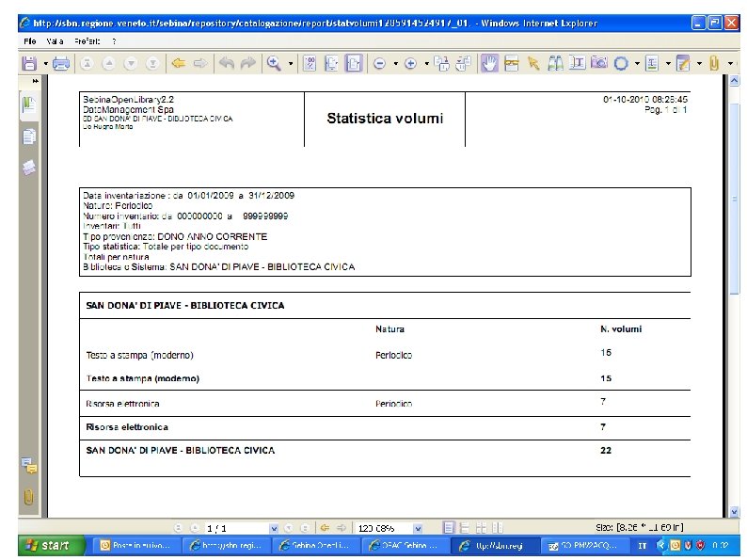The height and width of the screenshot is (560, 747).
Task: Go to next page toolbar button
Action: point(131,63)
